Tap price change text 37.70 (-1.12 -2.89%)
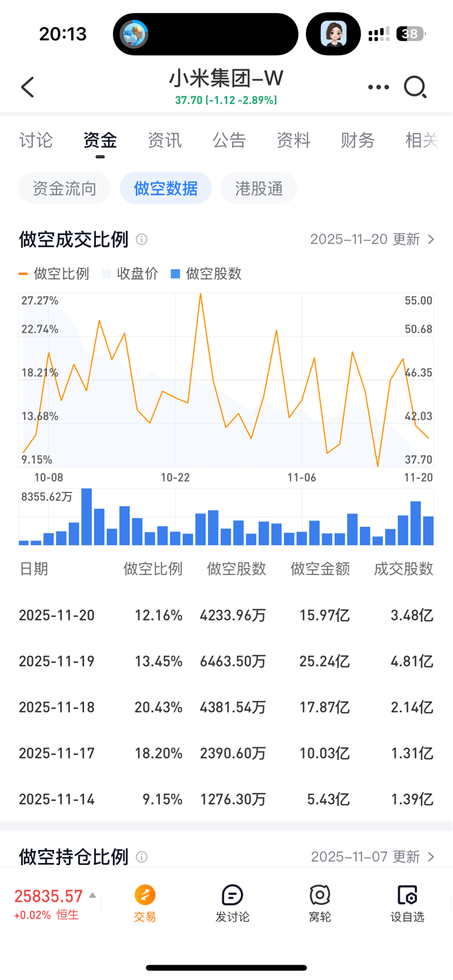This screenshot has height=980, width=453. 226,101
